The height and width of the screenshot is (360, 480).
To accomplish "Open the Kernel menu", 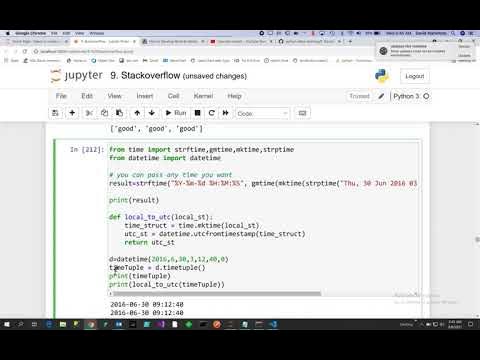I will (203, 96).
